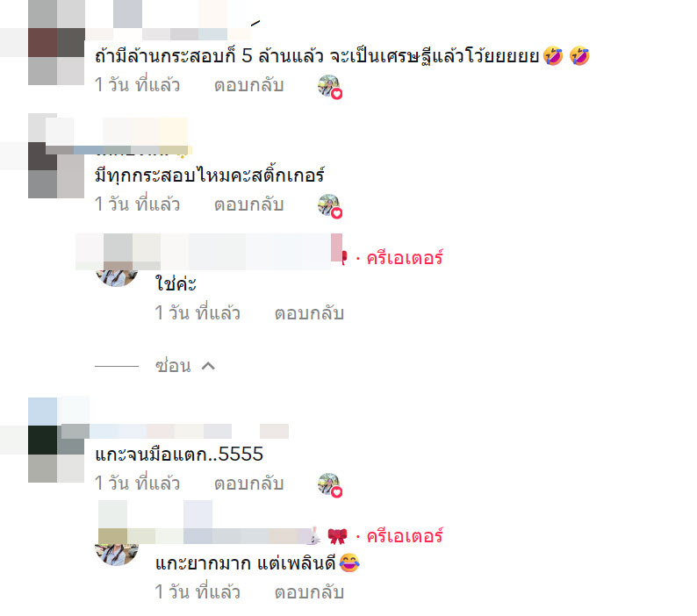Click the comment text มีทุกกระสอบไหมคะสติ้กเกอร์

tap(210, 175)
